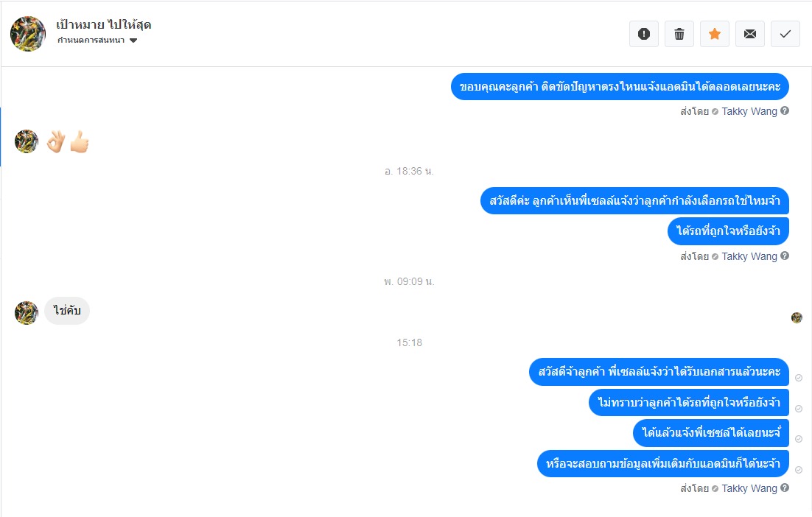Click top message bubble ขอบคุณค่ะลูกค้า
The width and height of the screenshot is (812, 517).
pyautogui.click(x=620, y=86)
